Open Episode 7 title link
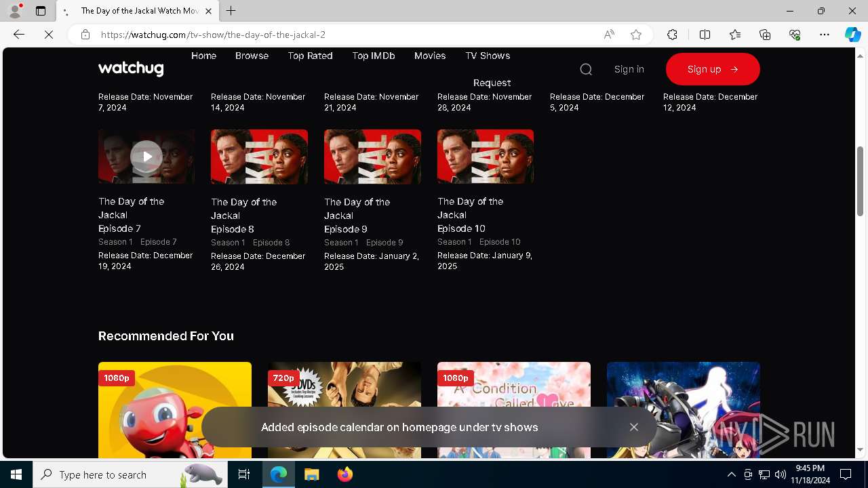The height and width of the screenshot is (488, 868). coord(132,215)
